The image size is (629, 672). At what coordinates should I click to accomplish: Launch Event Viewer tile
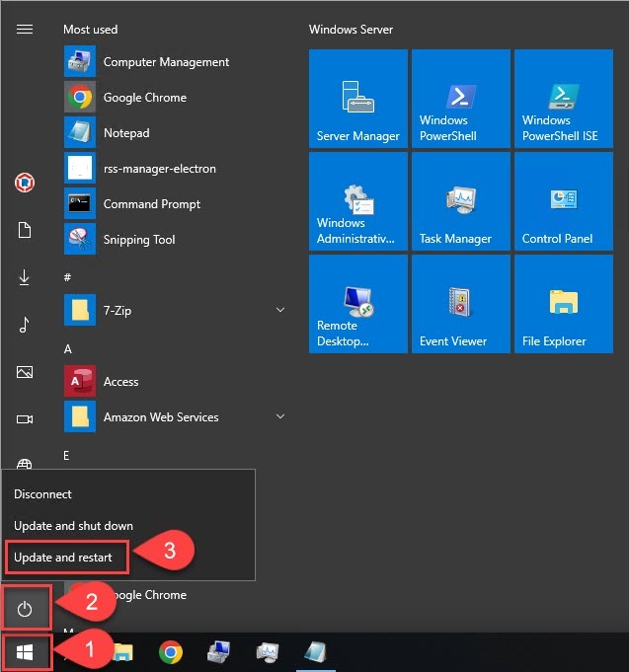point(460,304)
